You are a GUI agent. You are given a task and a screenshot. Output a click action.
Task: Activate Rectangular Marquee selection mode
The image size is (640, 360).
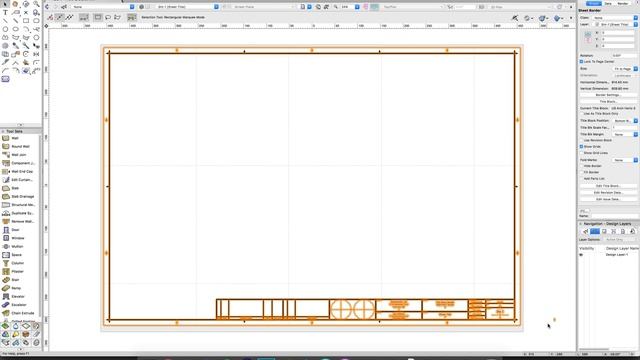click(x=98, y=17)
